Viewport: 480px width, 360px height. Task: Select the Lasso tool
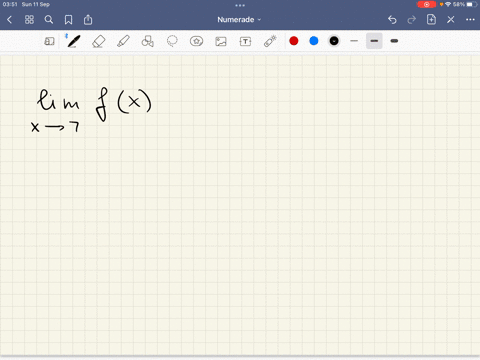click(172, 41)
